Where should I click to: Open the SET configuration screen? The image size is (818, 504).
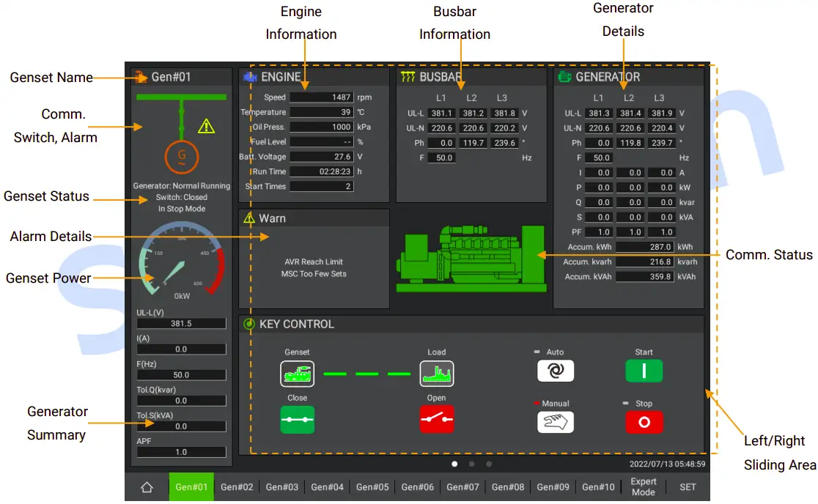pos(687,486)
